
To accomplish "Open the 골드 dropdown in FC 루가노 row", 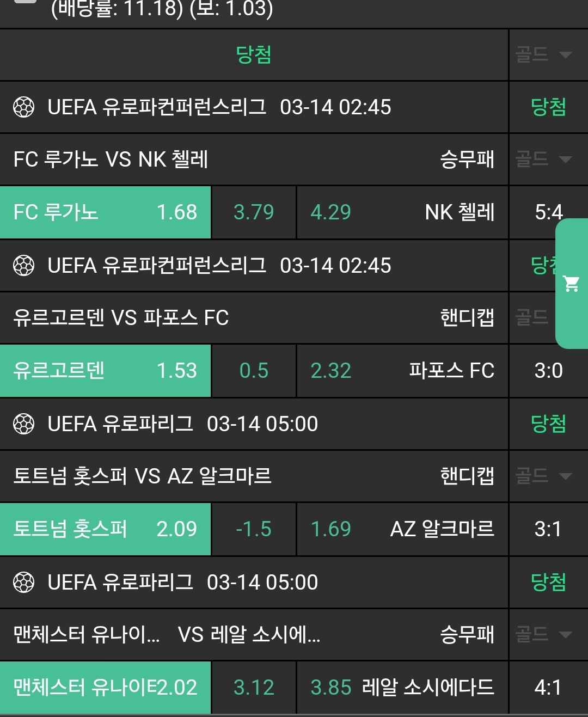I will (x=543, y=160).
